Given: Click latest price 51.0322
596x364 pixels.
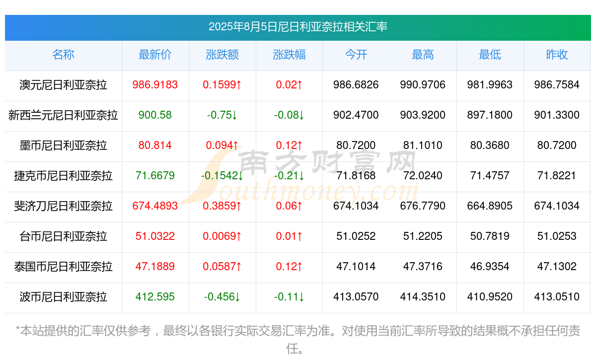Looking at the screenshot, I should [155, 236].
